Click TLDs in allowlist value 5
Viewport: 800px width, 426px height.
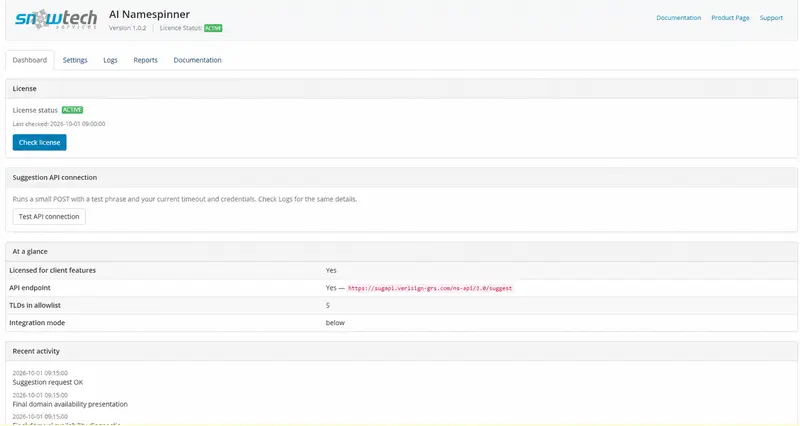pos(328,305)
